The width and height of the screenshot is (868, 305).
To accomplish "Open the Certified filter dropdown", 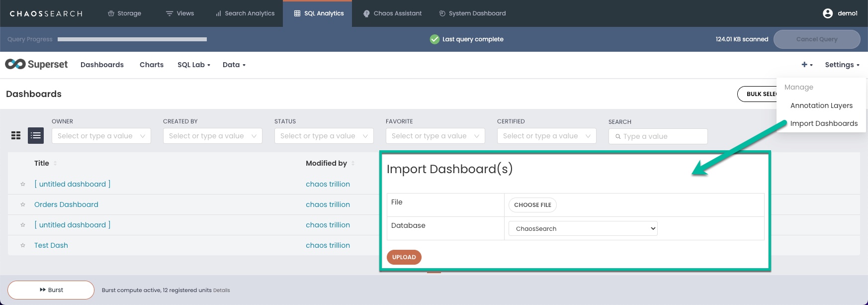I will 547,136.
